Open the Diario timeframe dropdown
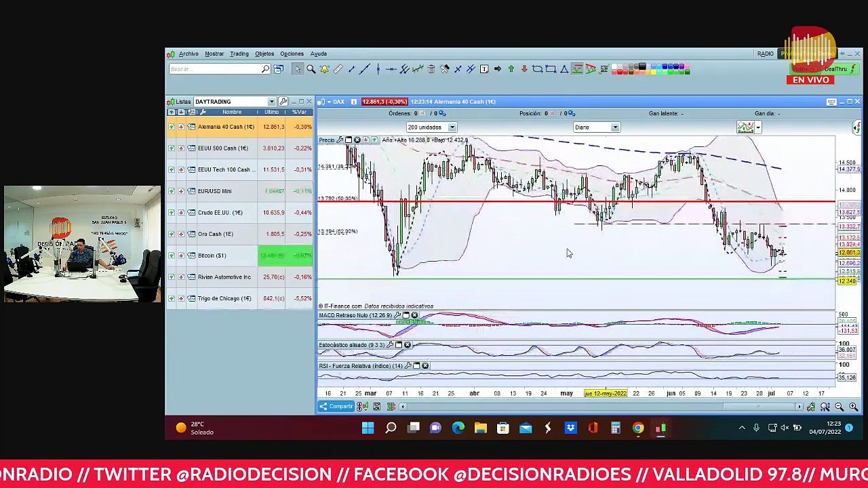Viewport: 868px width, 488px height. pyautogui.click(x=615, y=127)
